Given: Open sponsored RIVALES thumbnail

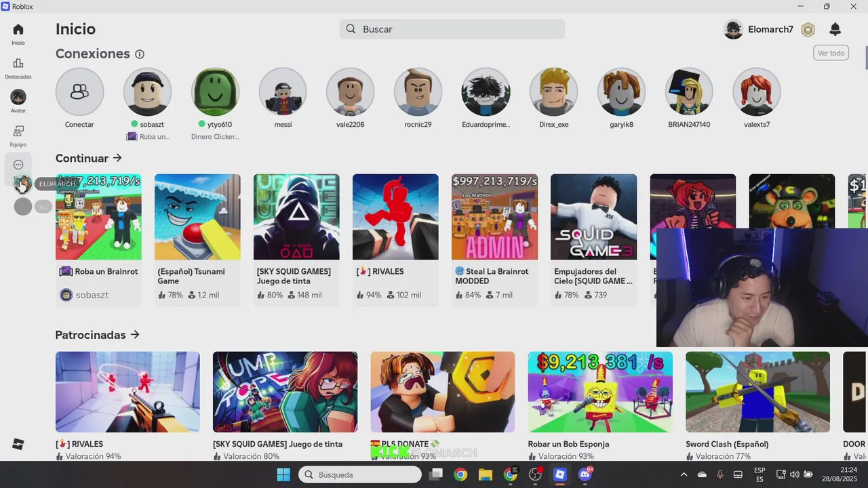Looking at the screenshot, I should (127, 392).
